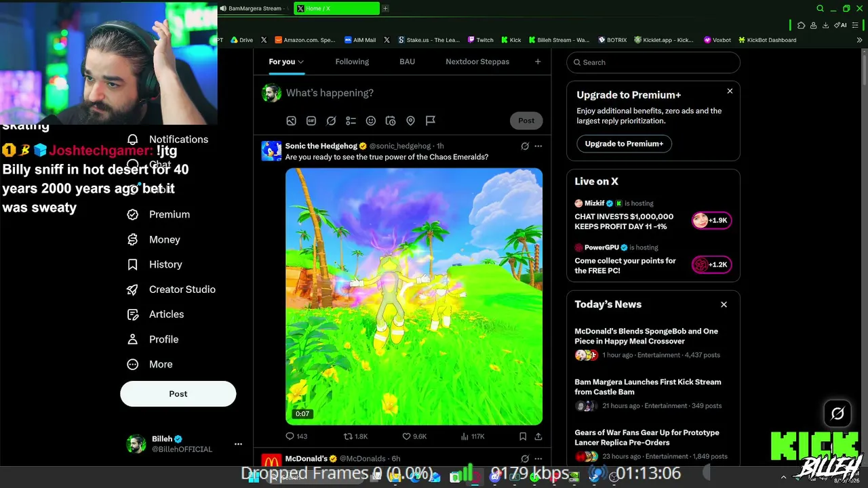Focus the What's happening composer field
868x488 pixels.
[x=413, y=93]
